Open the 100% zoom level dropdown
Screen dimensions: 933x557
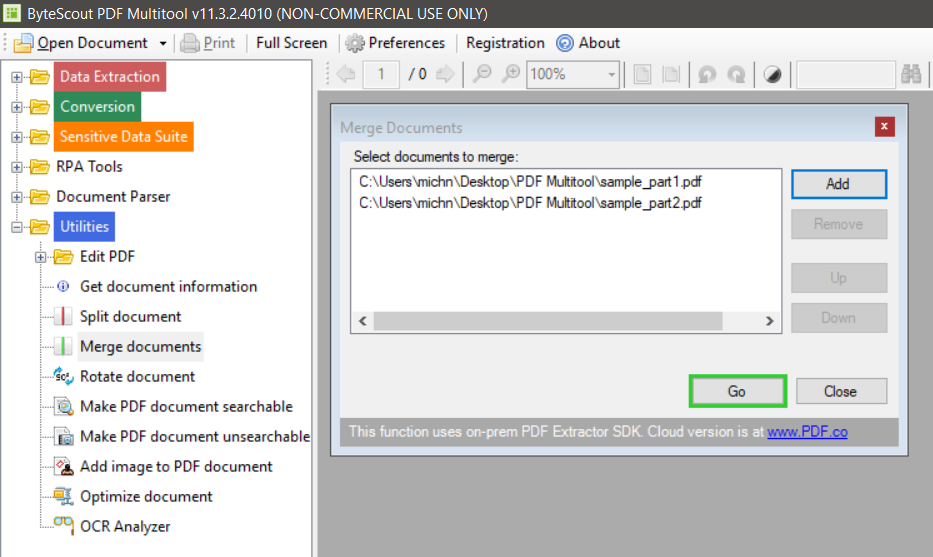click(611, 74)
